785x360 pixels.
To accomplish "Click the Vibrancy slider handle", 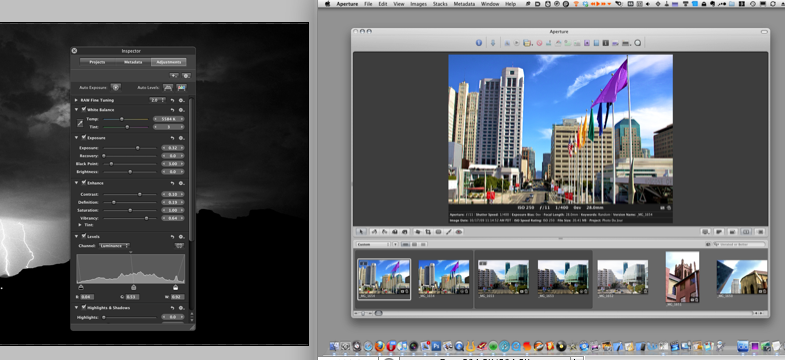I will (x=147, y=218).
